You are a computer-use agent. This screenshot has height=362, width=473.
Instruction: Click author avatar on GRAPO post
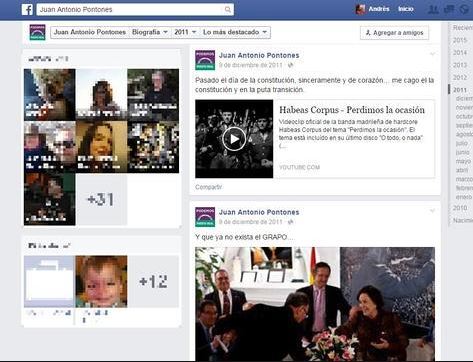coord(205,217)
